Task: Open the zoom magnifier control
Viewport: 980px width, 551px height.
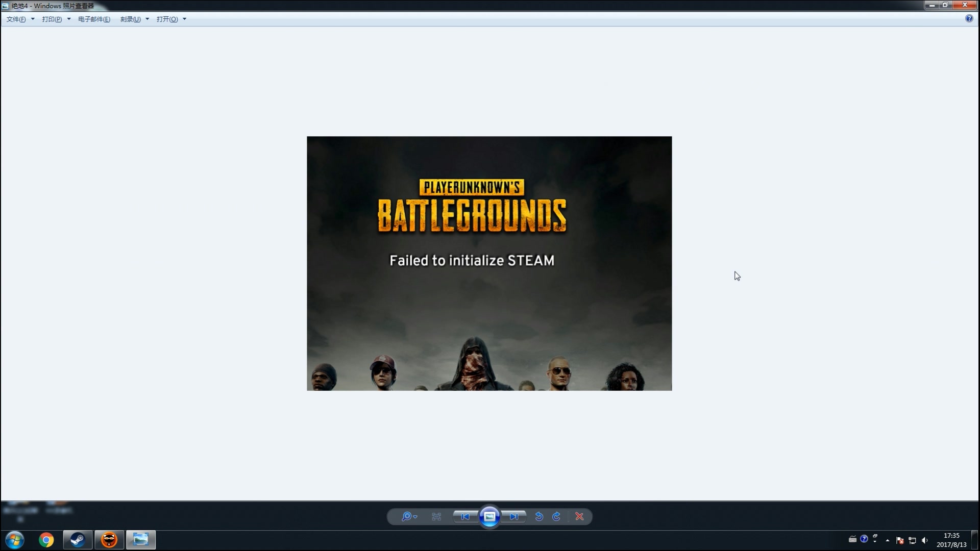Action: click(x=407, y=517)
